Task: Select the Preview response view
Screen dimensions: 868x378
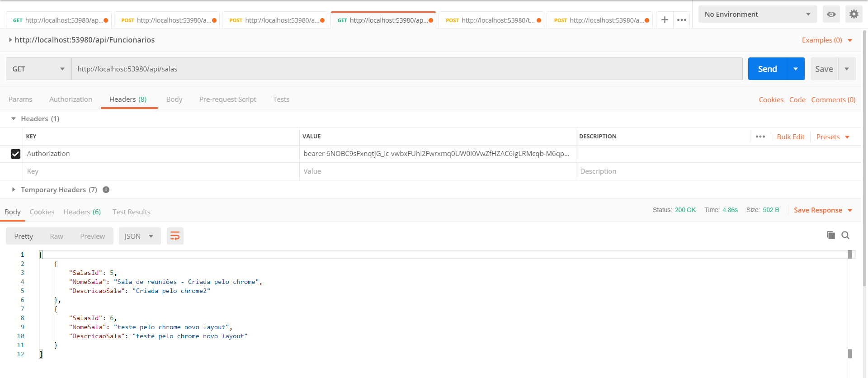Action: pos(92,236)
